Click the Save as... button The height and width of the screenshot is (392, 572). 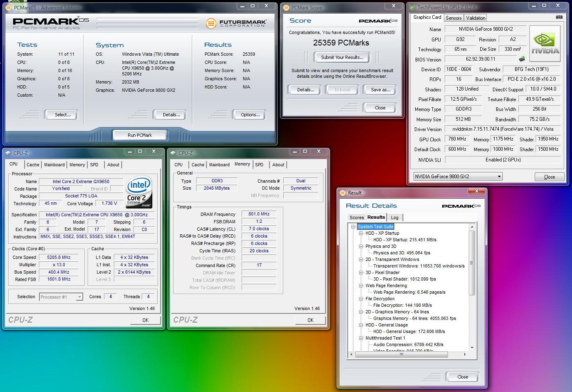[x=380, y=90]
